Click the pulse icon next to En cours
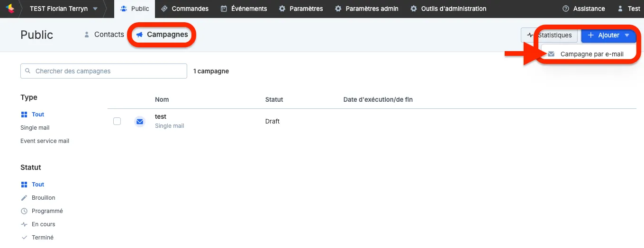Viewport: 644px width, 248px height. click(x=25, y=224)
